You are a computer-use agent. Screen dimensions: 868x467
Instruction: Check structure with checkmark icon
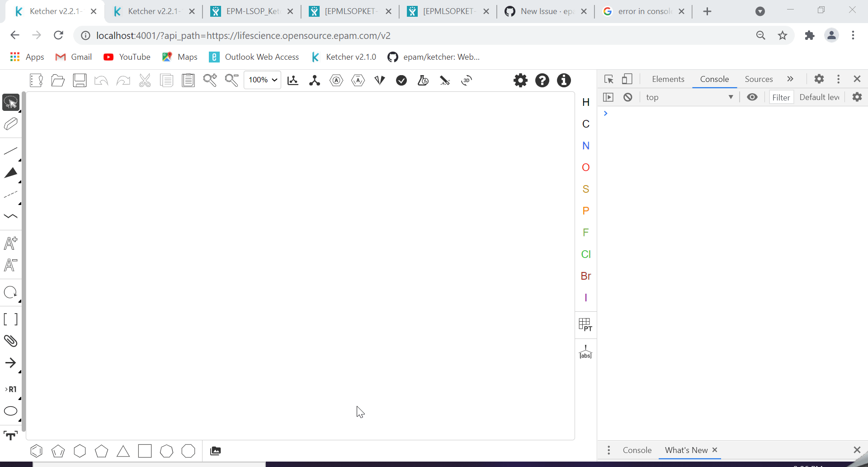[401, 81]
